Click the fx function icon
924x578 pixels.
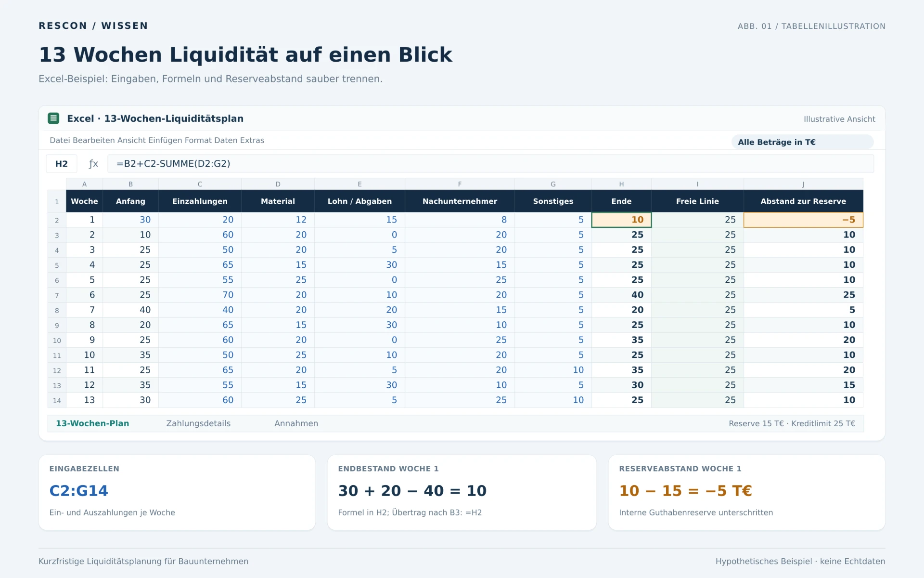pyautogui.click(x=93, y=164)
